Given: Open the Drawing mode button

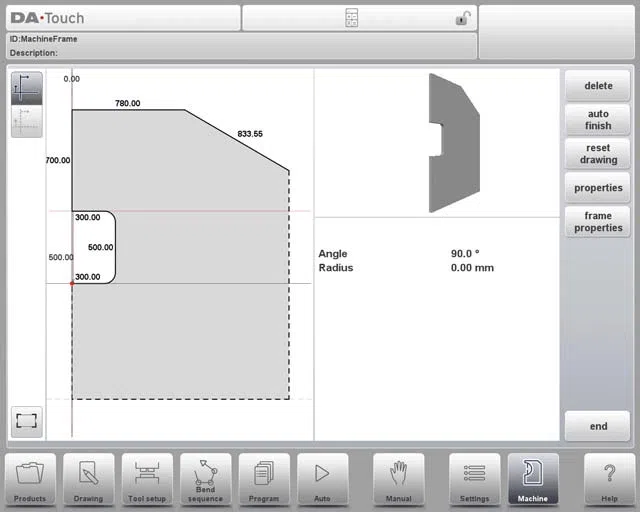Looking at the screenshot, I should click(x=89, y=479).
